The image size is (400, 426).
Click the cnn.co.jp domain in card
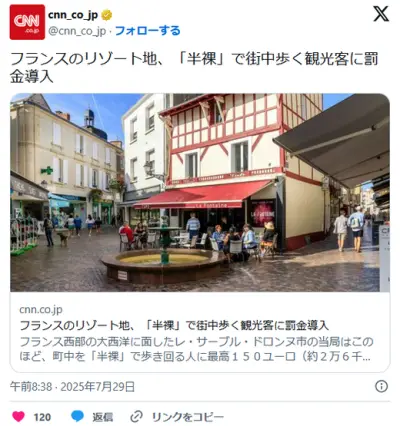click(41, 310)
